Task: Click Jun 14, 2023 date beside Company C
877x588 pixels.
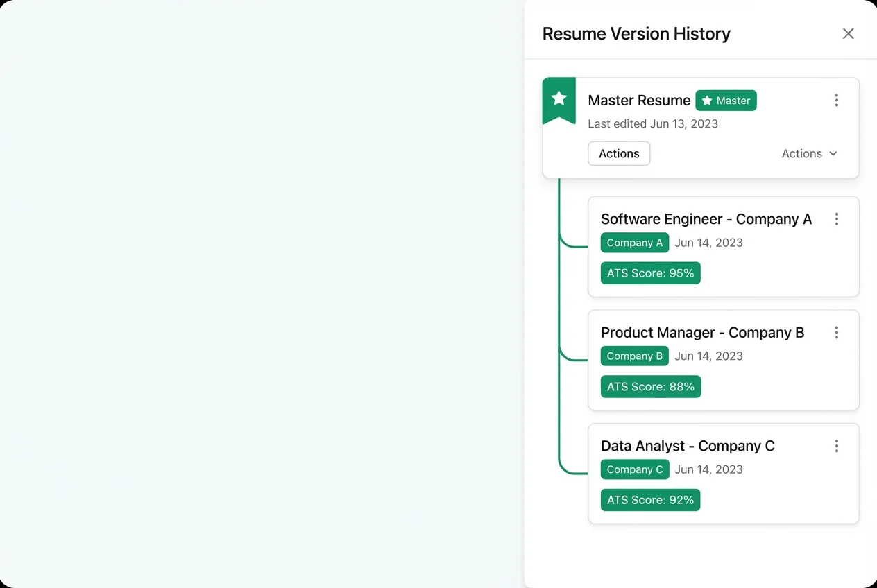Action: (708, 469)
